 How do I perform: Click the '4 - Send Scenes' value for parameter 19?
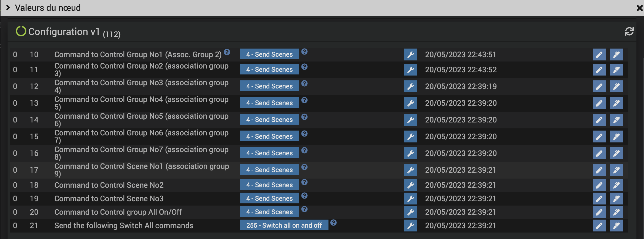(269, 199)
